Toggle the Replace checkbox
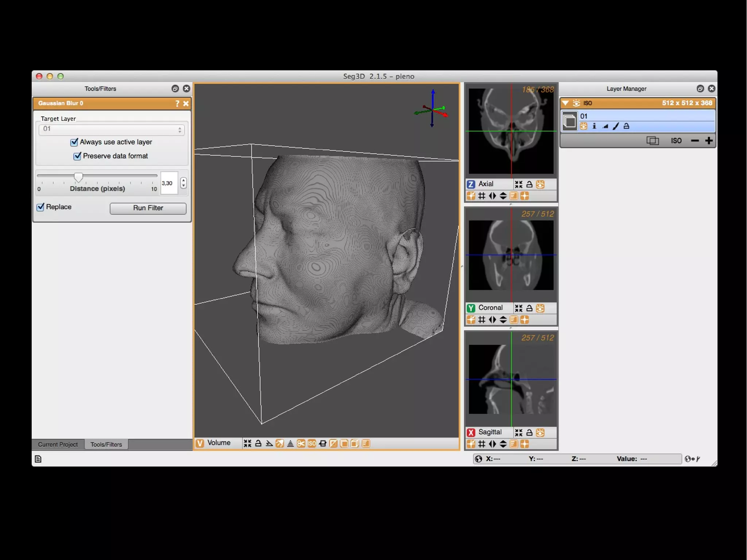Viewport: 747px width, 560px height. pyautogui.click(x=40, y=207)
